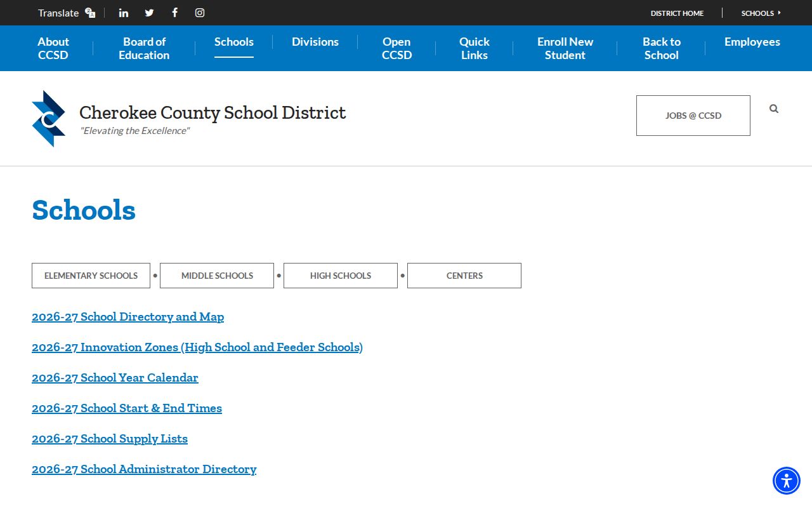The height and width of the screenshot is (508, 812).
Task: Click the search magnifier icon
Action: tap(774, 109)
